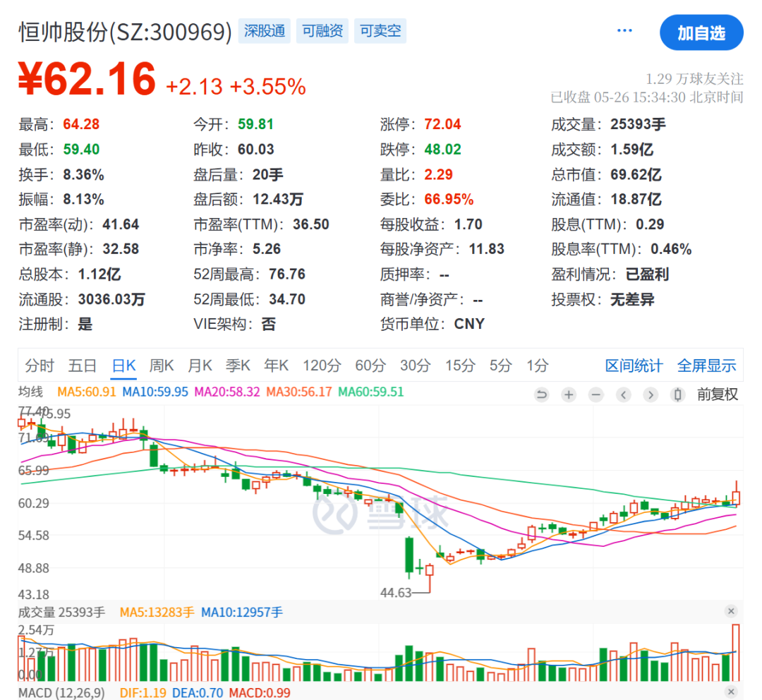
Task: Click the 加自选 add-to-watchlist button
Action: click(x=701, y=32)
